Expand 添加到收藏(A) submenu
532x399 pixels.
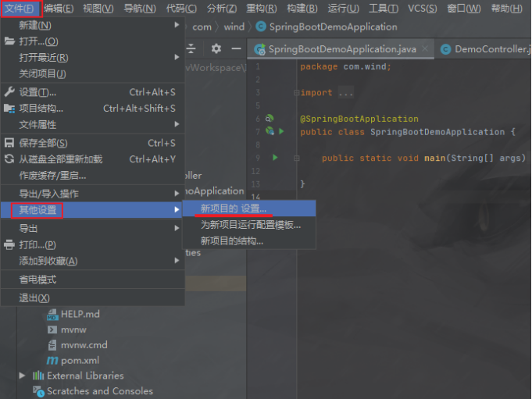coord(93,261)
